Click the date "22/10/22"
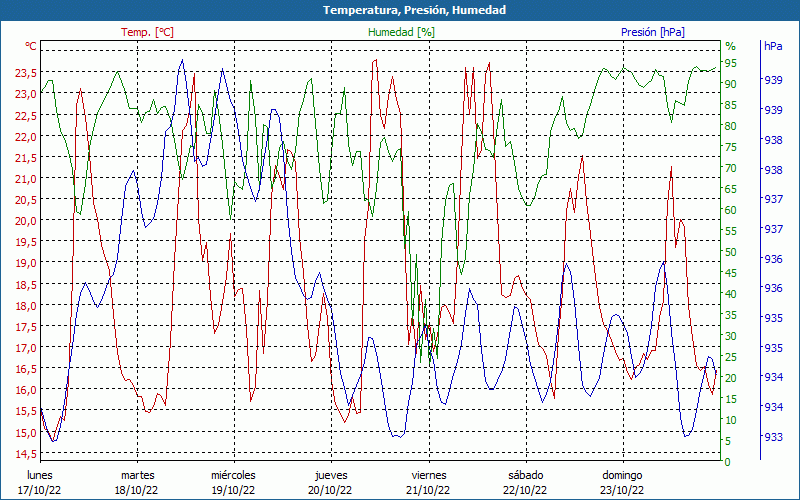Image resolution: width=800 pixels, height=500 pixels. (x=525, y=491)
